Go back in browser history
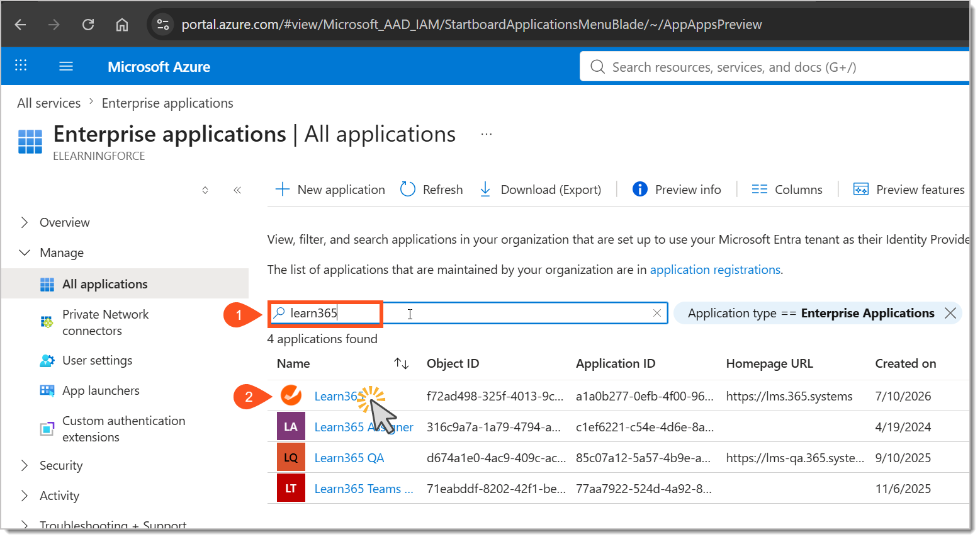Screen dimensions: 980x539 click(20, 25)
